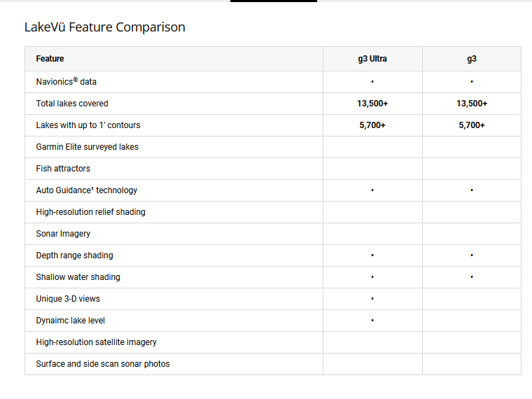532x399 pixels.
Task: Click 13,500+ value under g3 Ultra
Action: pyautogui.click(x=372, y=104)
